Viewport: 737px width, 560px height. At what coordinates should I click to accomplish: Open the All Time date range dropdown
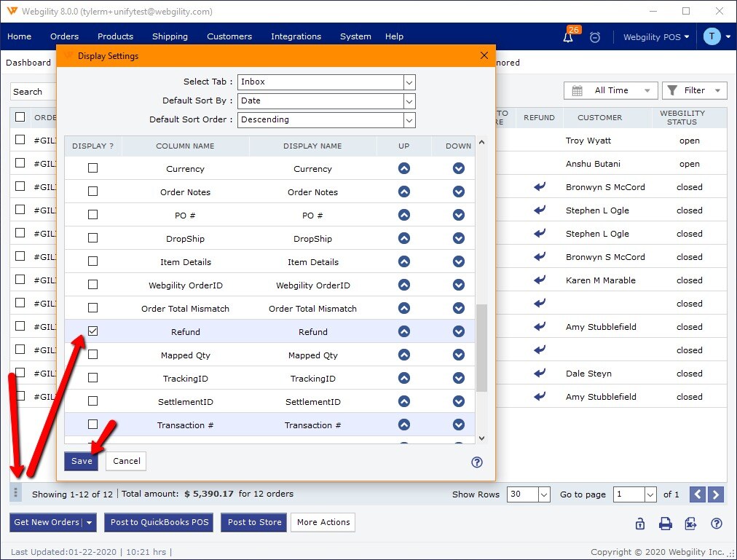pyautogui.click(x=611, y=90)
